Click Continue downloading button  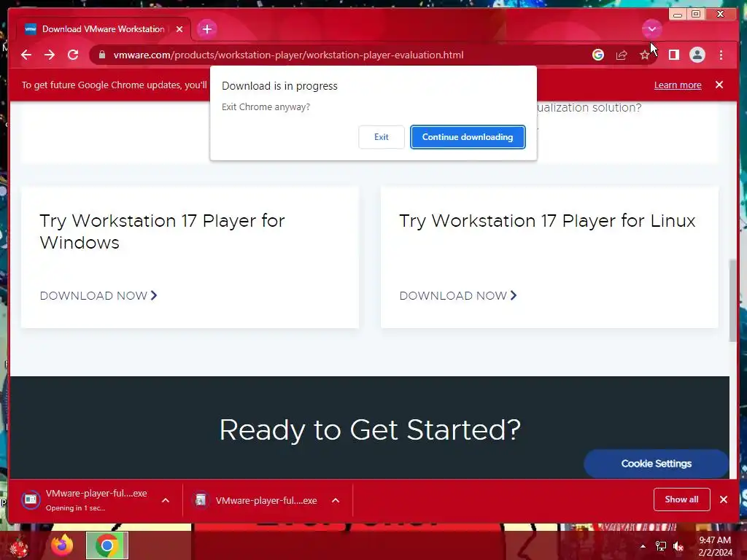(468, 137)
